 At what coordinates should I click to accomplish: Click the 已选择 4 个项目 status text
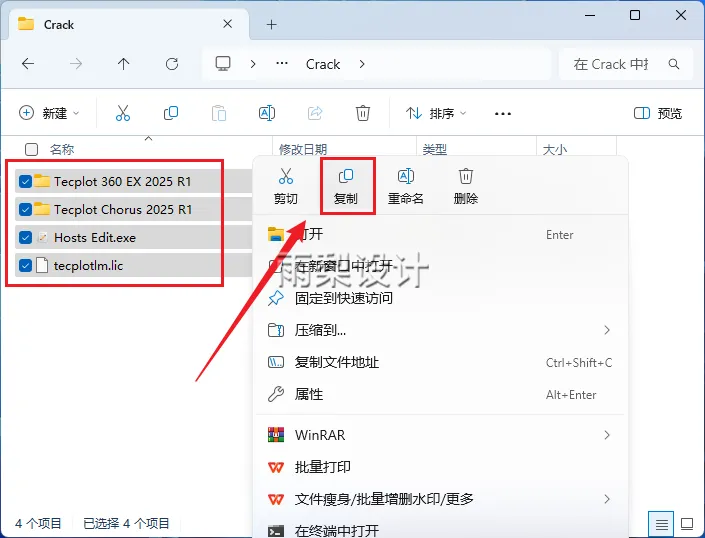[x=126, y=524]
